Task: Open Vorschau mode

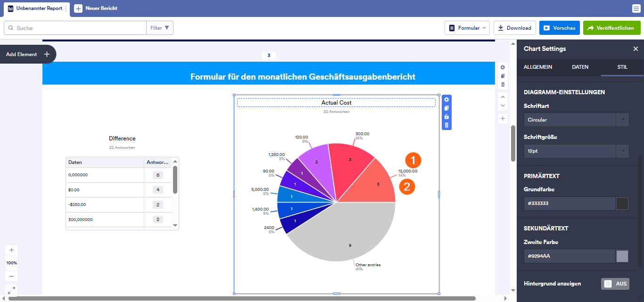Action: coord(559,27)
